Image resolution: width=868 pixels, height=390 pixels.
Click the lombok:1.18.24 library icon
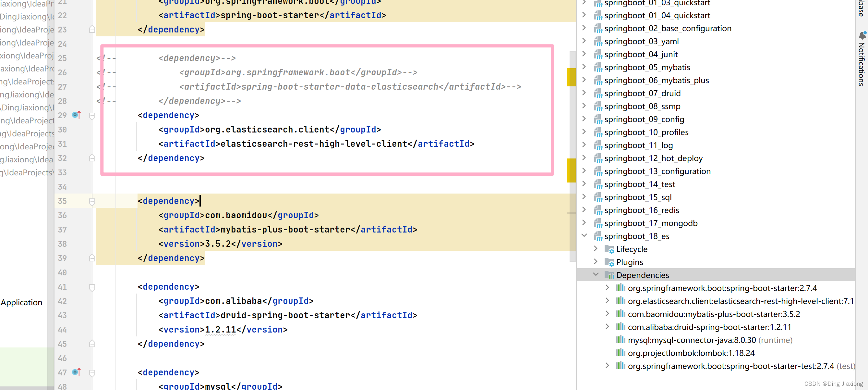621,353
